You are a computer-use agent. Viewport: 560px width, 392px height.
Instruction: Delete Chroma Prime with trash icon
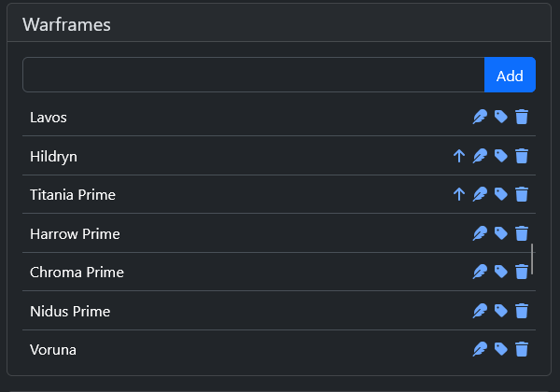tap(522, 272)
